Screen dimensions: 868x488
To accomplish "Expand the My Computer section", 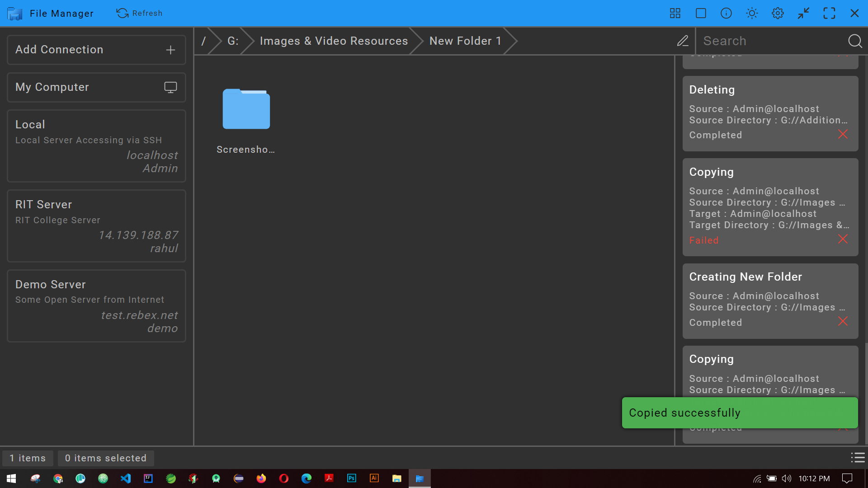I will pos(97,87).
